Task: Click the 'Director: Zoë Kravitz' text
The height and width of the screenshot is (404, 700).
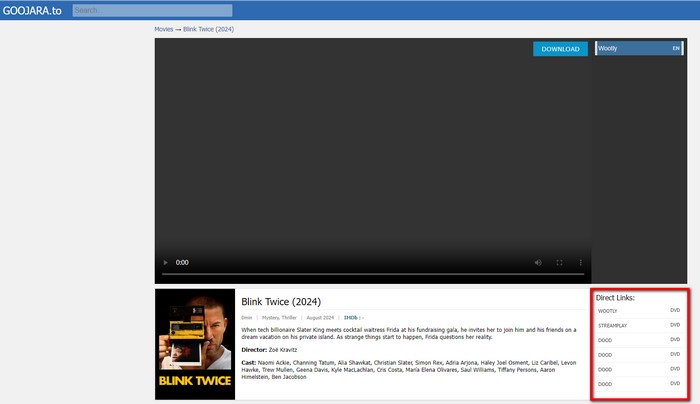Action: coord(269,350)
